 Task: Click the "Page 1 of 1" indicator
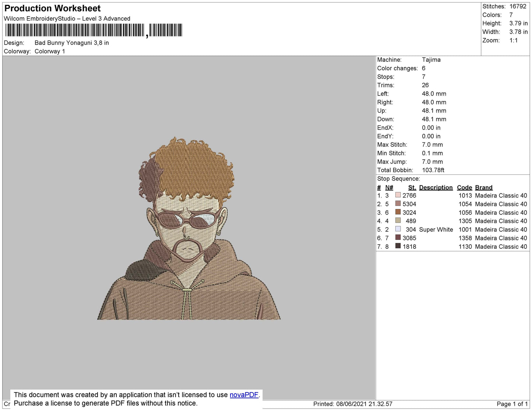pyautogui.click(x=512, y=404)
